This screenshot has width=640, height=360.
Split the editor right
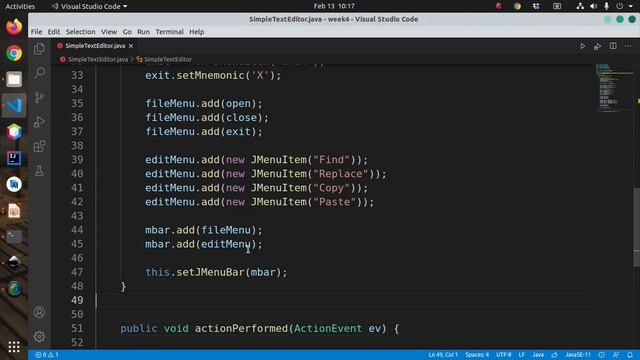click(613, 46)
